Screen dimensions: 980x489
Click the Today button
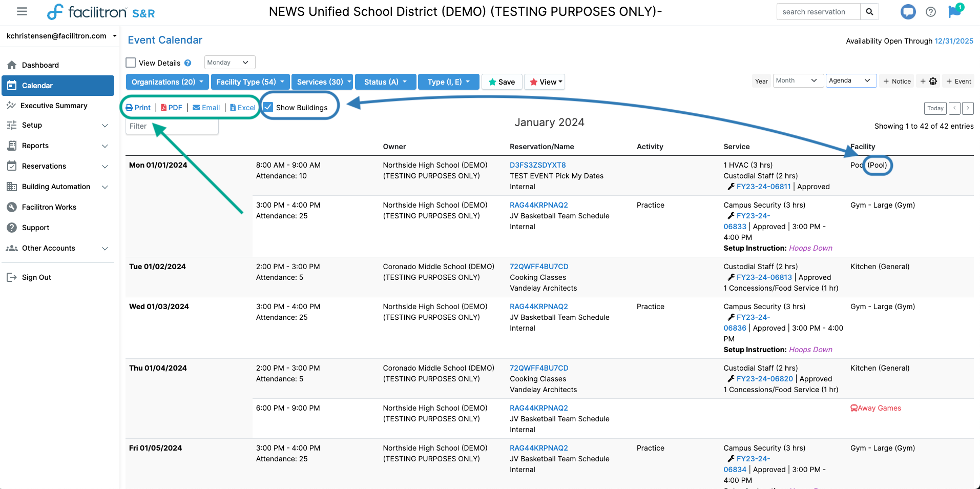pos(935,108)
